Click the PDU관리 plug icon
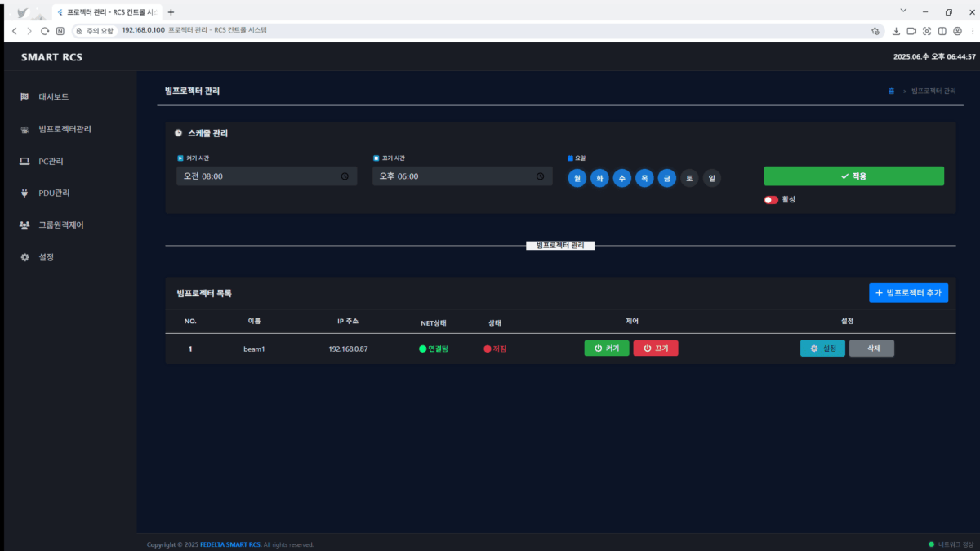 [24, 193]
